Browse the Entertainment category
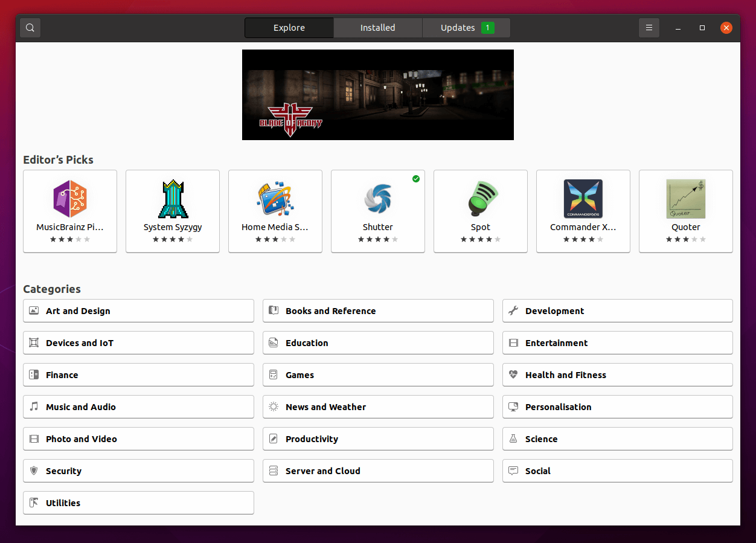The width and height of the screenshot is (756, 543). (618, 343)
